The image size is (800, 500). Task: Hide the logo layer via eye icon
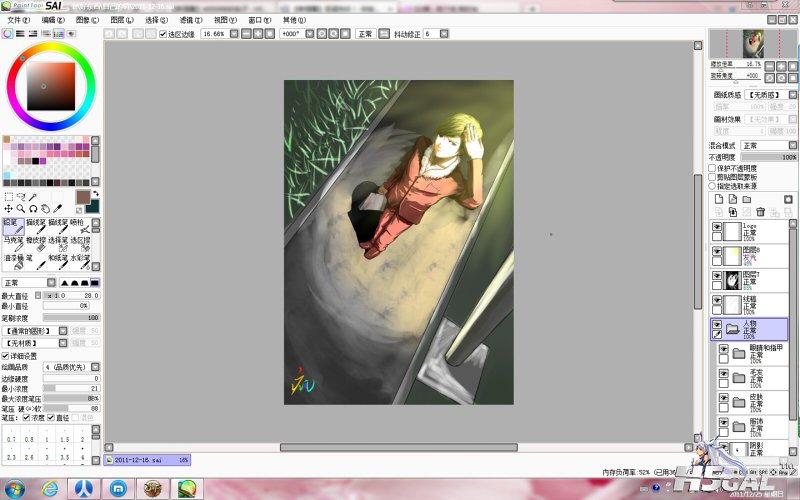pyautogui.click(x=717, y=227)
